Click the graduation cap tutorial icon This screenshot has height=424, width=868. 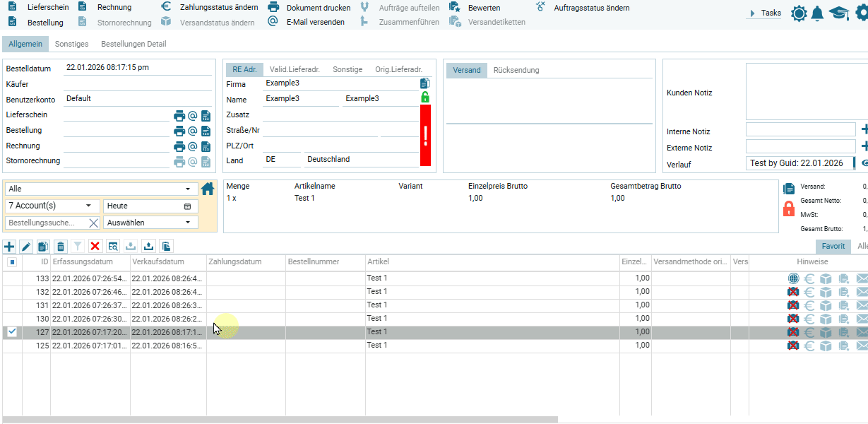tap(838, 13)
